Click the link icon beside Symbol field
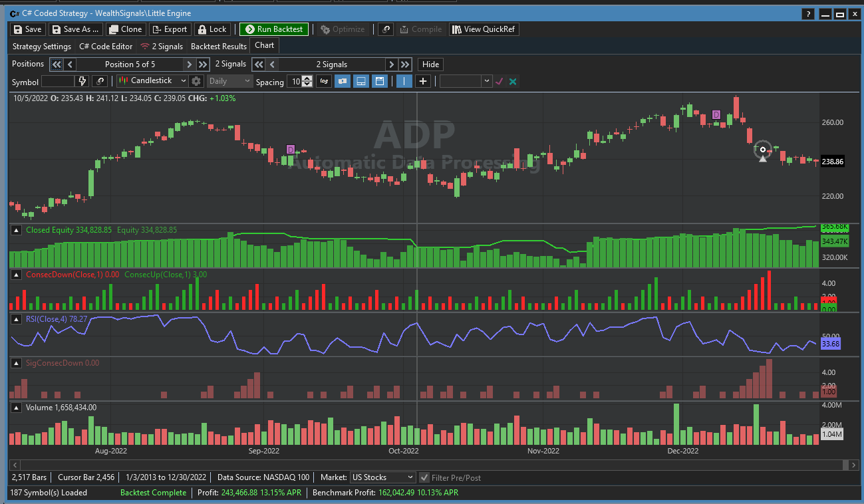 (x=100, y=81)
